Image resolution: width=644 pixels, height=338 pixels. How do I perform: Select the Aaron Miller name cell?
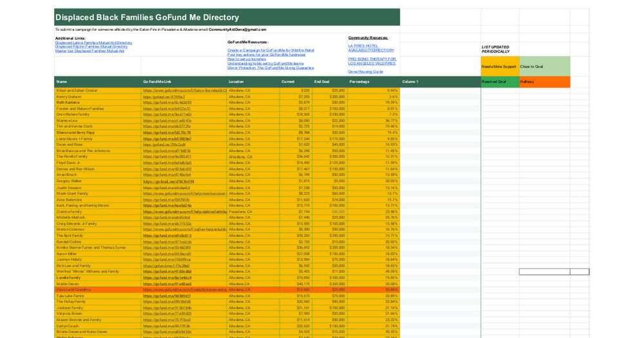(x=98, y=254)
